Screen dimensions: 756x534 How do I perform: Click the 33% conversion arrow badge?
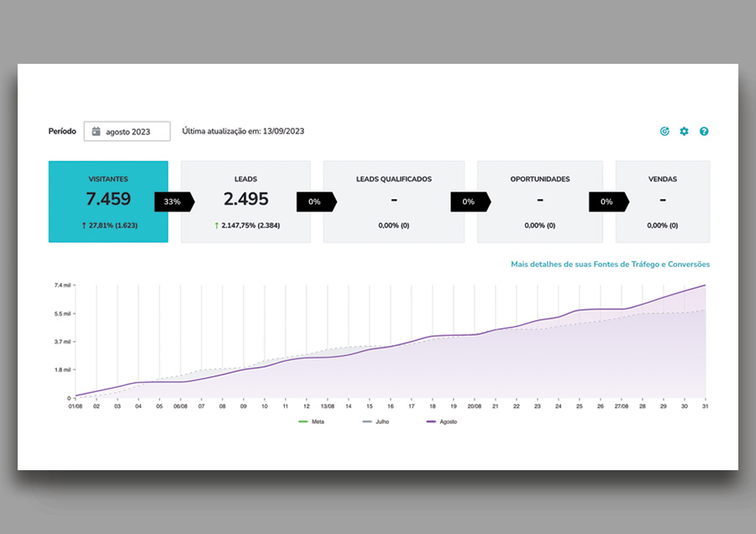coord(173,202)
